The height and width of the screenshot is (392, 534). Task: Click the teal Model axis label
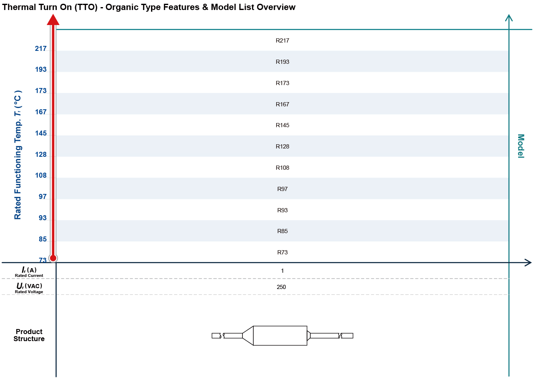pos(520,146)
